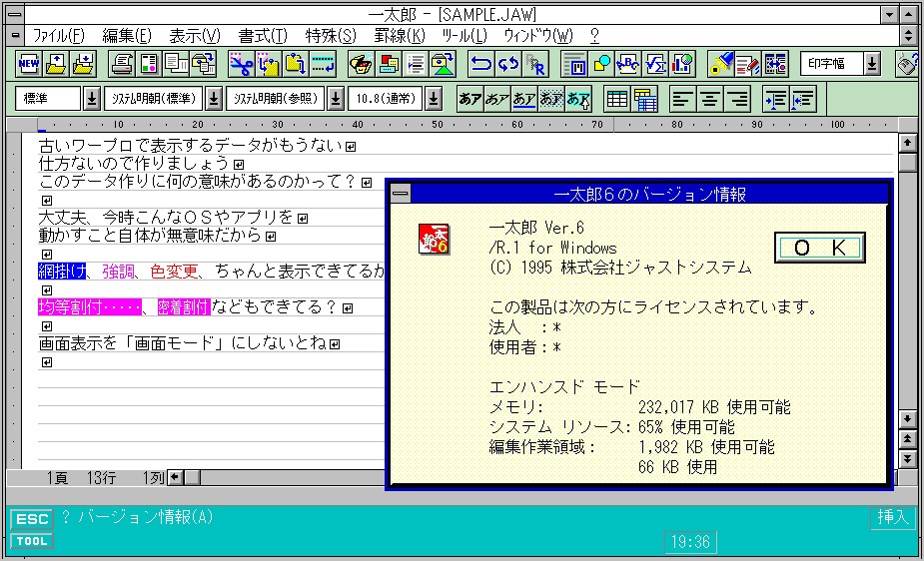This screenshot has width=924, height=561.
Task: Select the scissors cut tool
Action: point(241,65)
